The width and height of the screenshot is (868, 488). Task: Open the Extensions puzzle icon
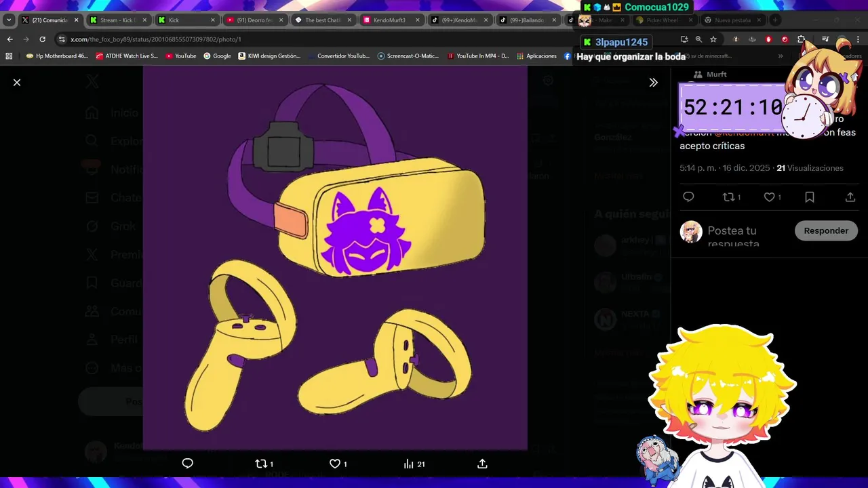802,39
